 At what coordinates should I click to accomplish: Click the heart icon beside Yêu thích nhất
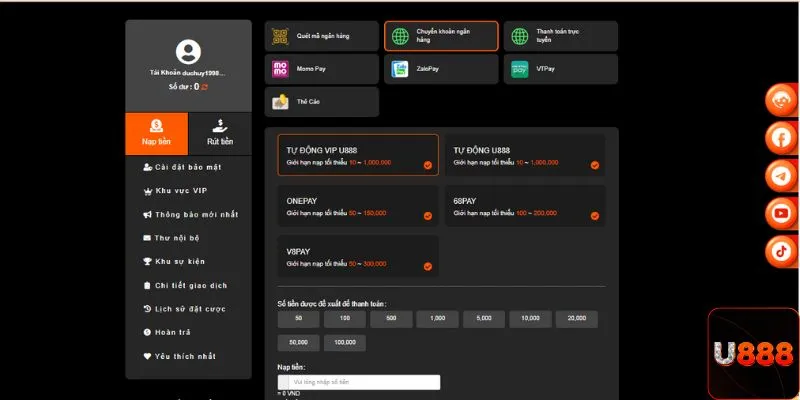[x=147, y=356]
